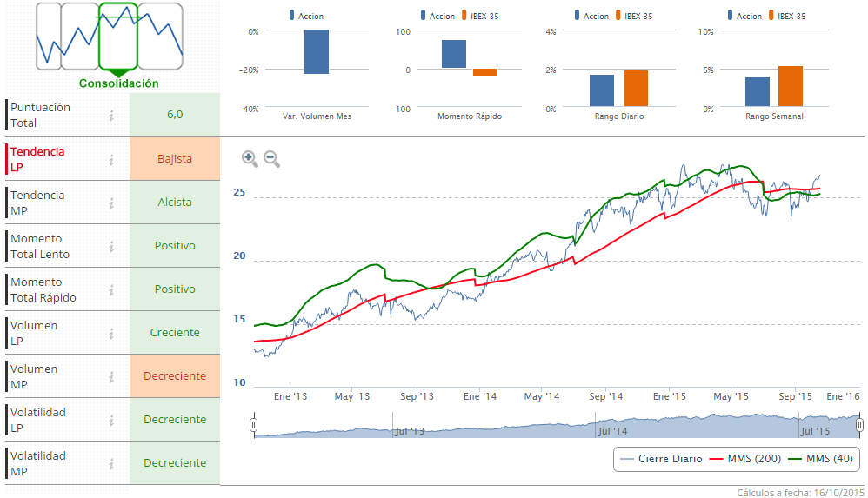Click the highlighted consolidation phase thumbnail

pos(119,37)
